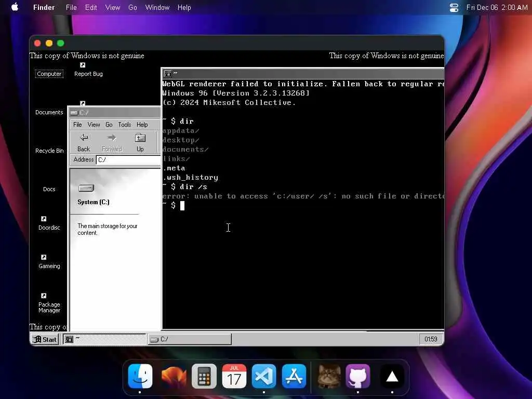Open the Help menu in the explorer window
This screenshot has width=532, height=399.
pos(142,125)
